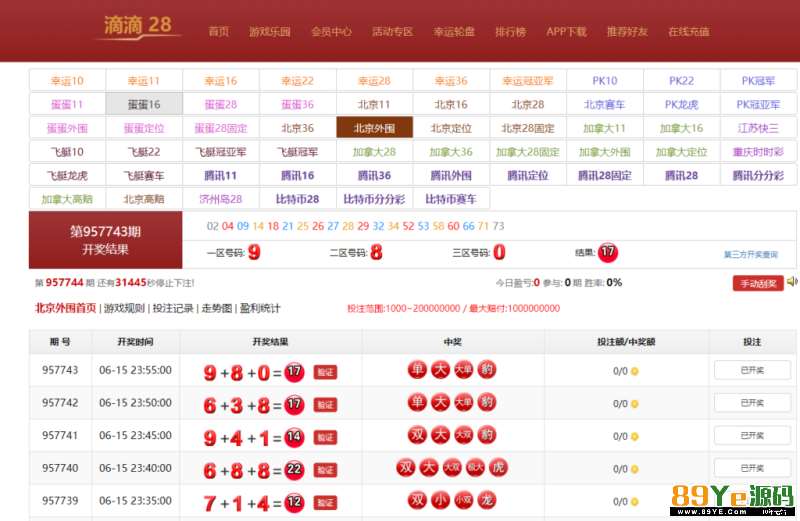Open 第三方开奖查询 link
Screen dimensions: 800x521
[x=751, y=254]
